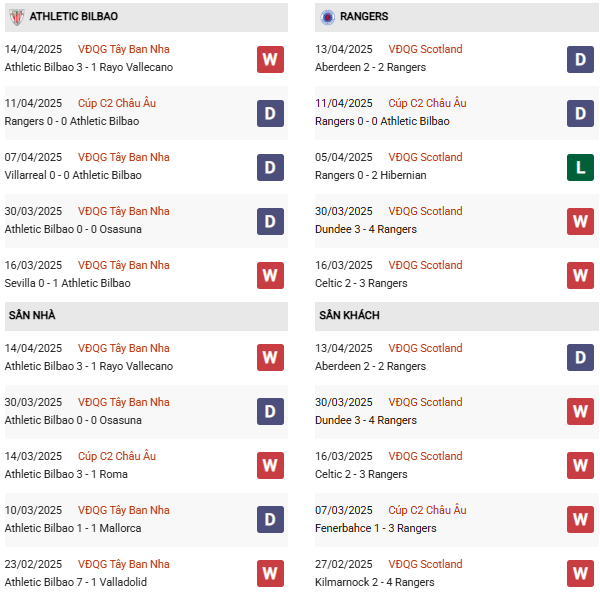
Task: Click W badge for Sevilla 0 - 1 Athletic Bilbao
Action: 270,275
